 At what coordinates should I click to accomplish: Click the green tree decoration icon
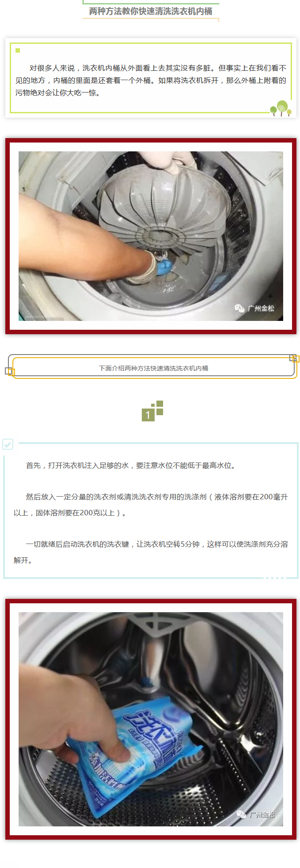[x=281, y=108]
